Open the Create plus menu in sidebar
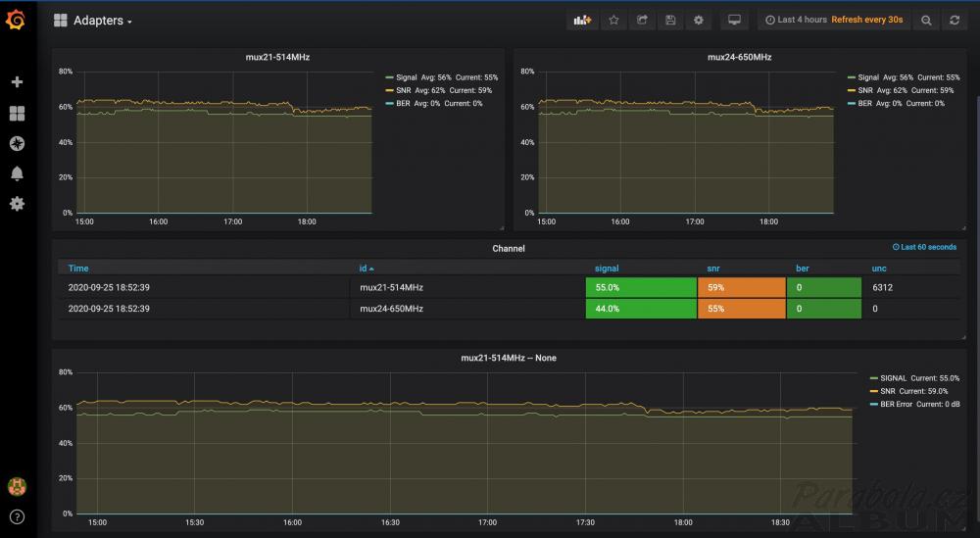Viewport: 980px width, 538px height. click(x=17, y=82)
